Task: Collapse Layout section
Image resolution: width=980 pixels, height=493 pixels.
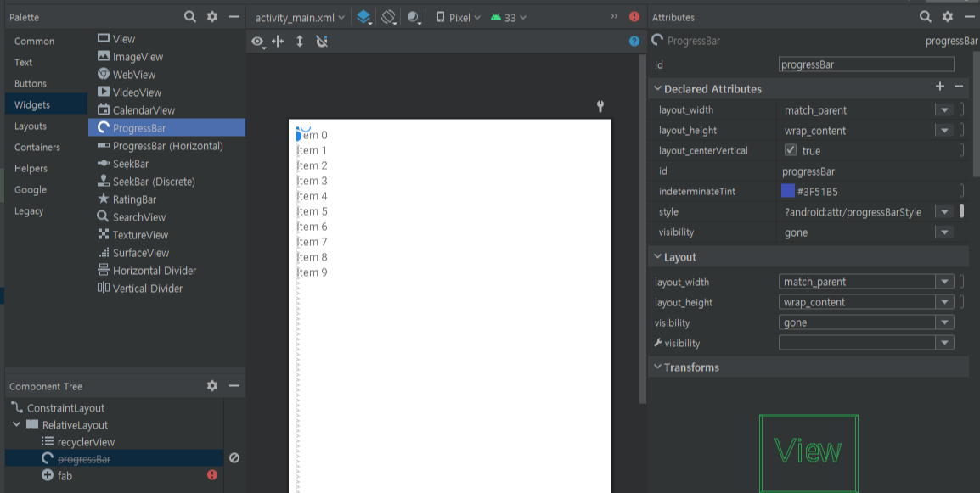Action: point(657,257)
